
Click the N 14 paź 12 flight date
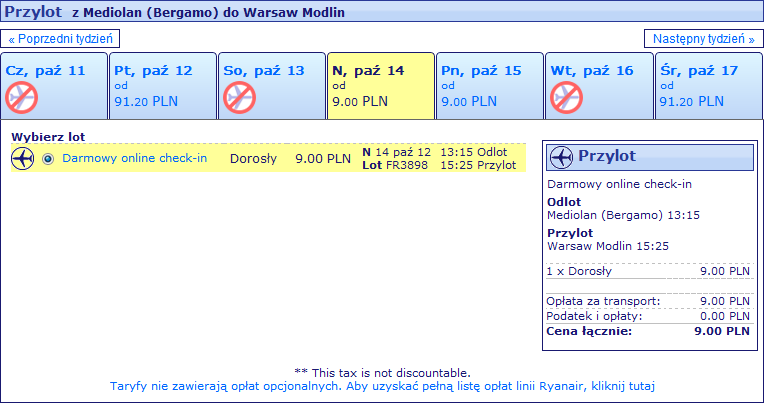pos(397,152)
